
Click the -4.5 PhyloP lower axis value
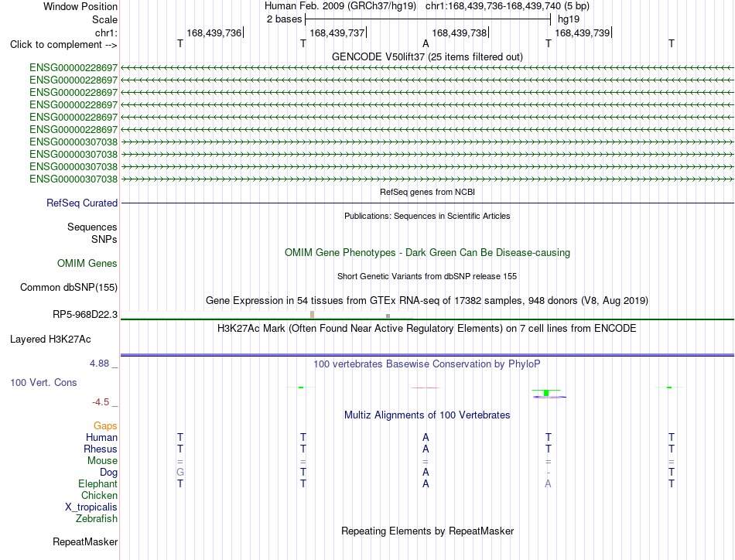tap(101, 402)
